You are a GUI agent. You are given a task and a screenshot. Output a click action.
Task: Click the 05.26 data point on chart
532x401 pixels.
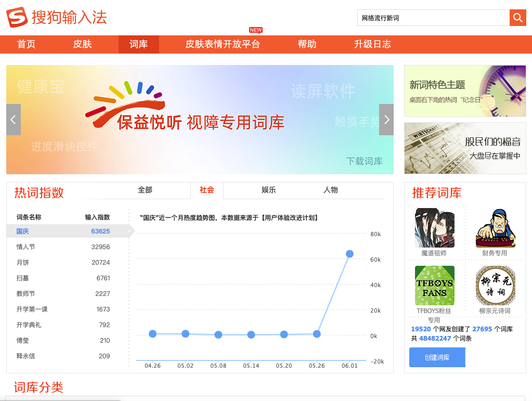317,334
